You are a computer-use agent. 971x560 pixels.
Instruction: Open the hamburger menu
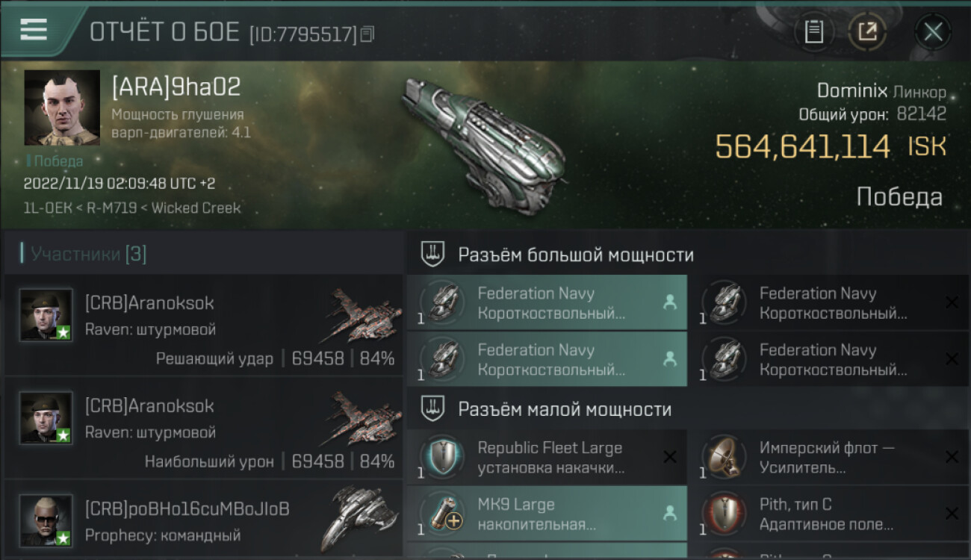pyautogui.click(x=34, y=30)
